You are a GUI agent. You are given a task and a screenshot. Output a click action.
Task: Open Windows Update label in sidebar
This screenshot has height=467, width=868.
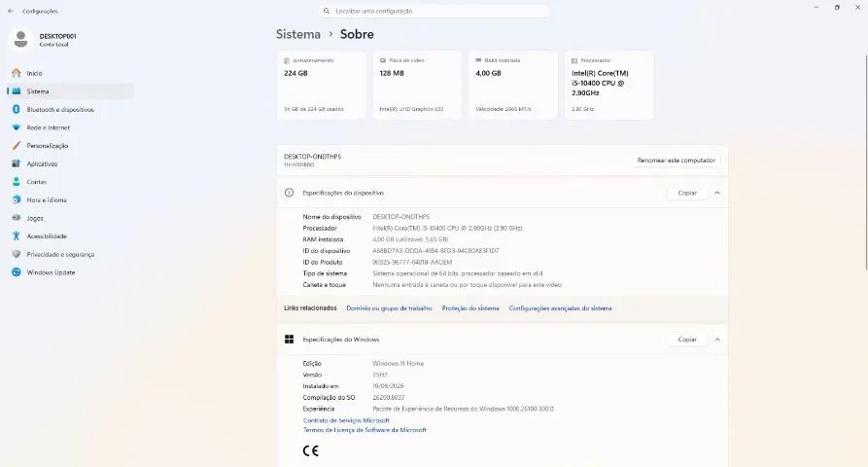pos(51,272)
